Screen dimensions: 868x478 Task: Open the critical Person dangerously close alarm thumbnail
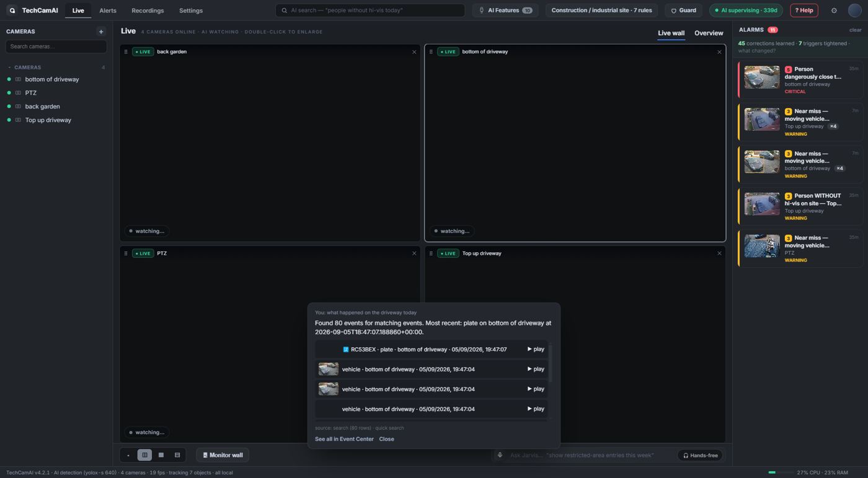tap(762, 77)
